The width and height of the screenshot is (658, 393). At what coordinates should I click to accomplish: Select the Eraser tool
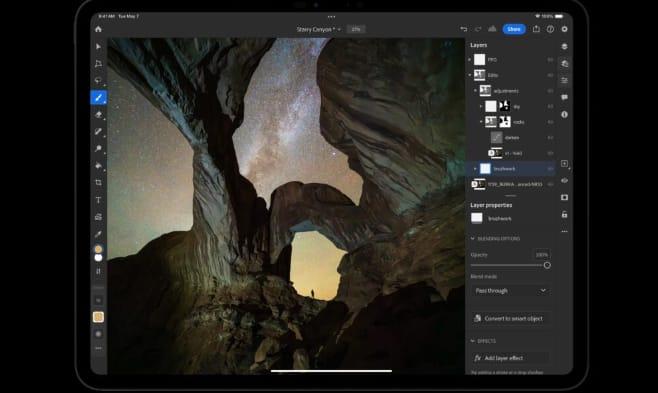[x=98, y=115]
